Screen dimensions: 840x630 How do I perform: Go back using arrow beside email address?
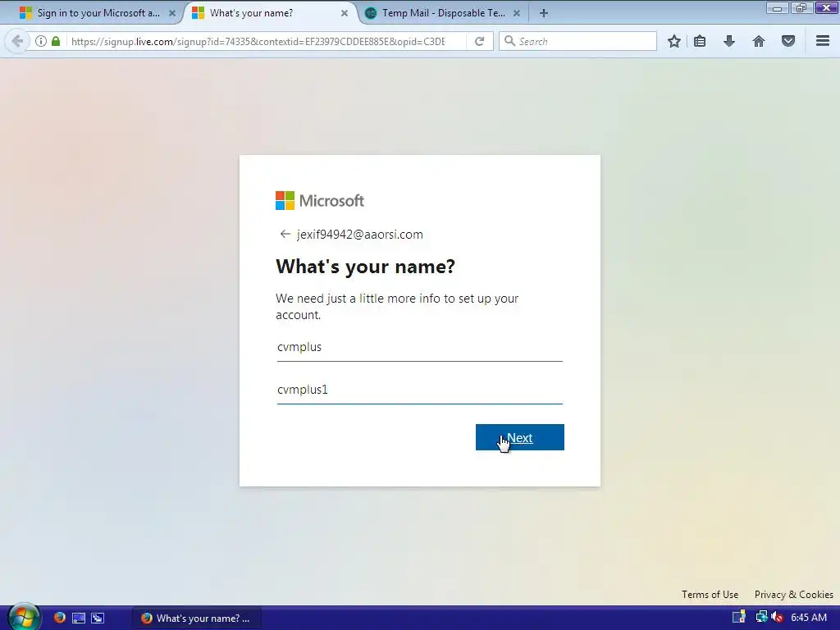tap(285, 234)
